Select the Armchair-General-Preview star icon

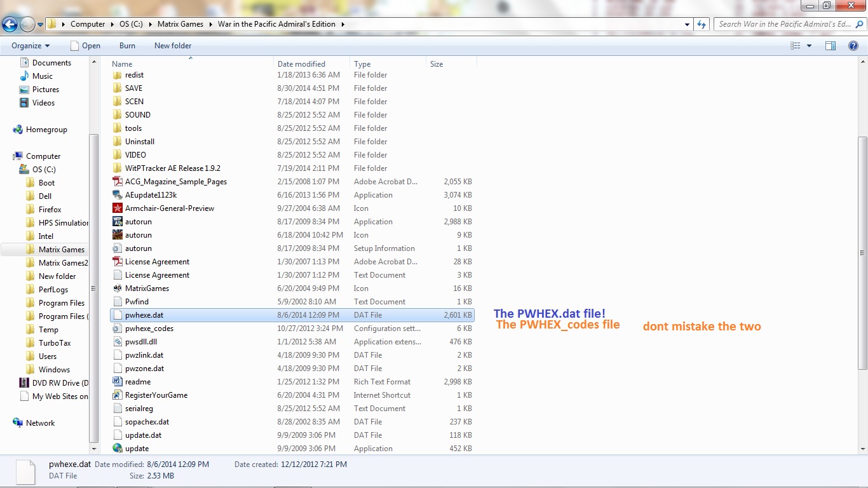[117, 208]
